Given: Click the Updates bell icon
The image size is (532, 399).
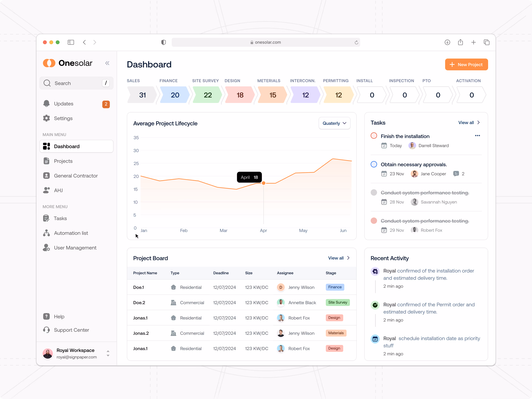Looking at the screenshot, I should click(x=46, y=104).
